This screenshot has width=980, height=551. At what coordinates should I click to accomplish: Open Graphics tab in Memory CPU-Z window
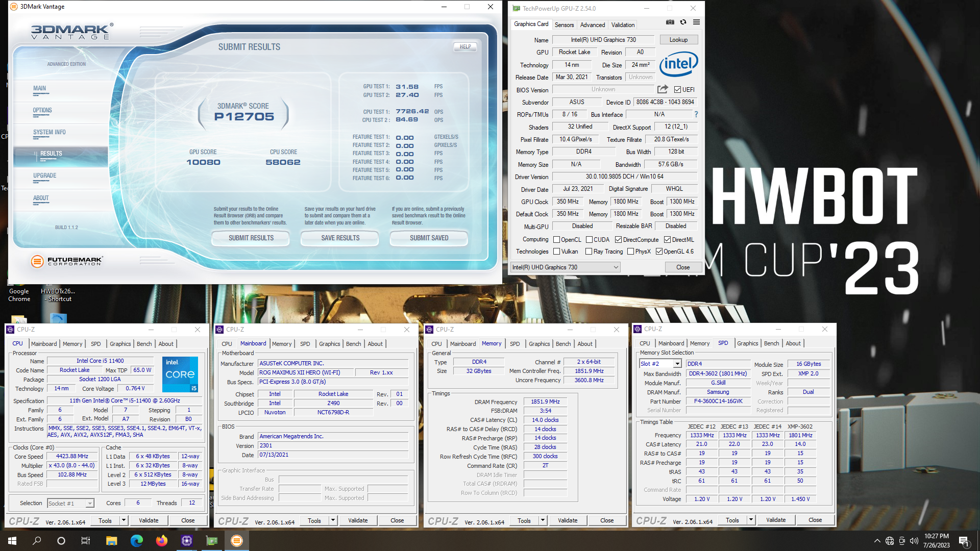(539, 344)
